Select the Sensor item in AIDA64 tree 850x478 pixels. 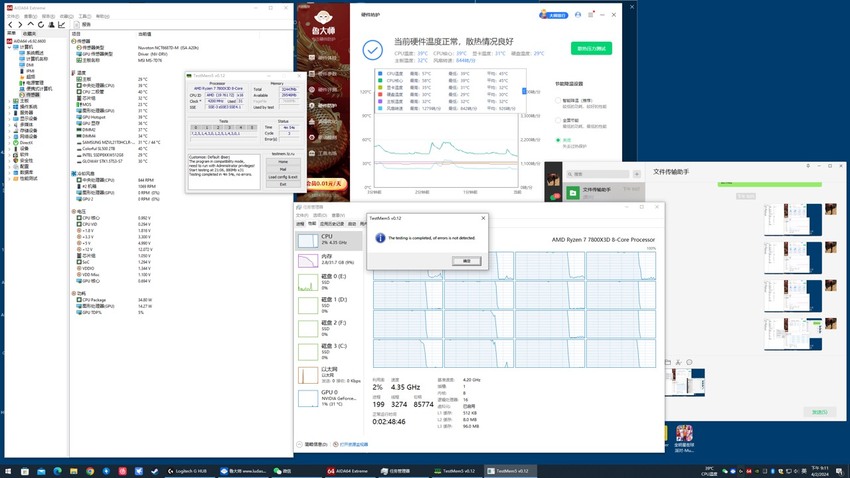[29, 95]
